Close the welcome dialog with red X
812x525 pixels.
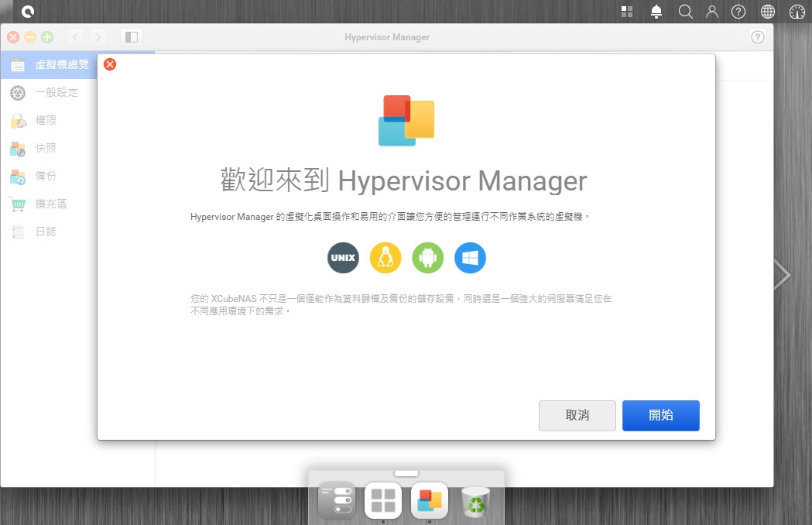tap(110, 64)
